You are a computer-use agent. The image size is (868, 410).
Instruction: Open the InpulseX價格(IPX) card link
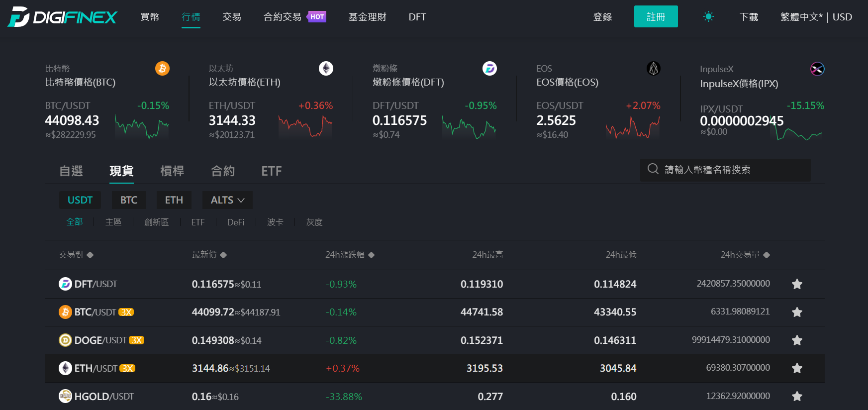(x=739, y=84)
